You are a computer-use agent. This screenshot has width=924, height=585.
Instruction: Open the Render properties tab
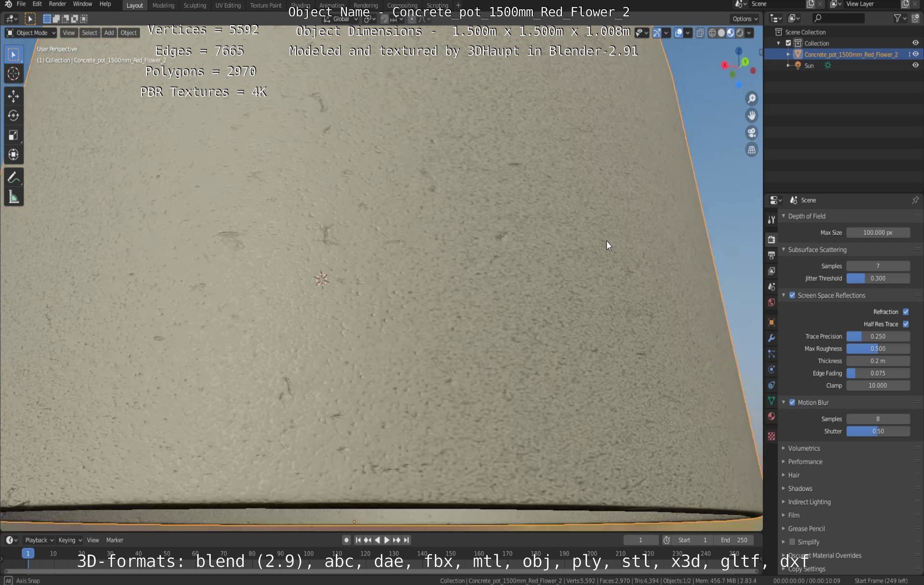click(771, 239)
